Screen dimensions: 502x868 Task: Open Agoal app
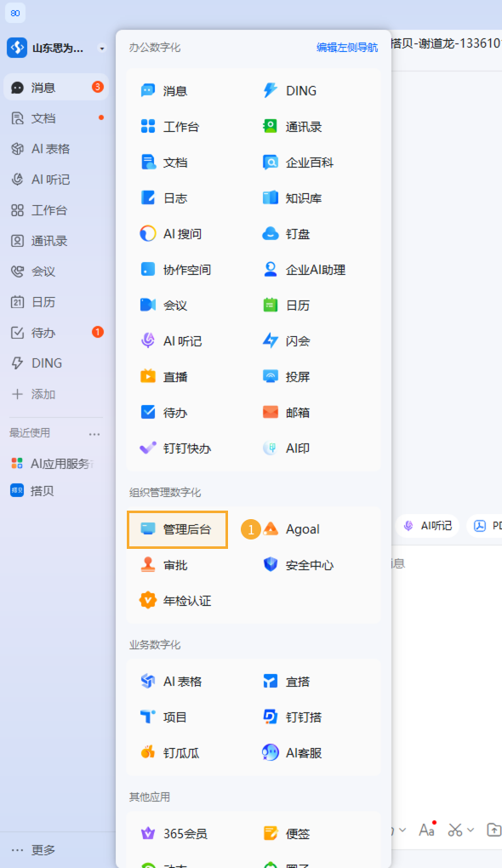pyautogui.click(x=291, y=530)
